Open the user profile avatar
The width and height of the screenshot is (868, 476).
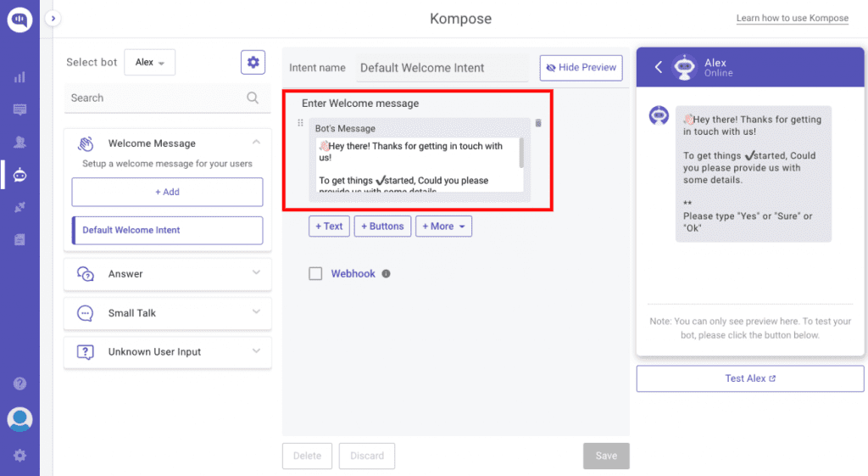(x=19, y=419)
